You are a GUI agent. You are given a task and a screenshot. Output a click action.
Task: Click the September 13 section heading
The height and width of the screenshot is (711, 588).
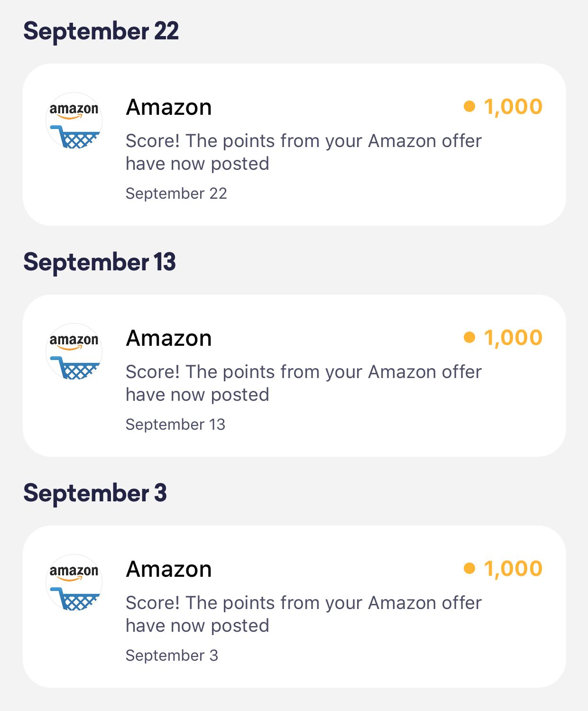(x=100, y=262)
